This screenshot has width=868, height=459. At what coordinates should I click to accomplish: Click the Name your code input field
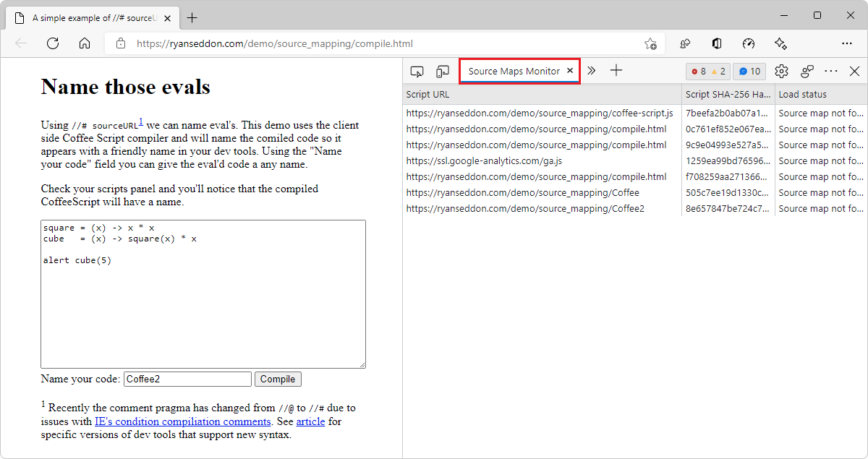coord(187,379)
